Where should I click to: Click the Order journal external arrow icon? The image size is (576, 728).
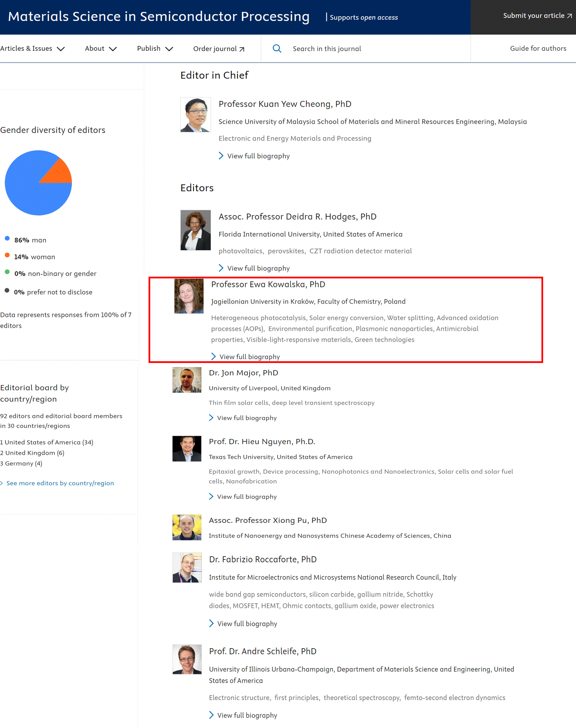point(242,49)
